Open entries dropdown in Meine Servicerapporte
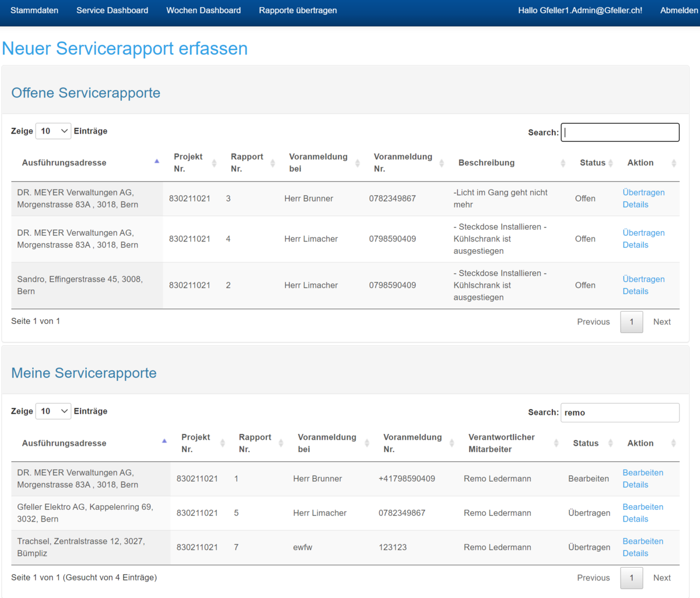 (53, 411)
